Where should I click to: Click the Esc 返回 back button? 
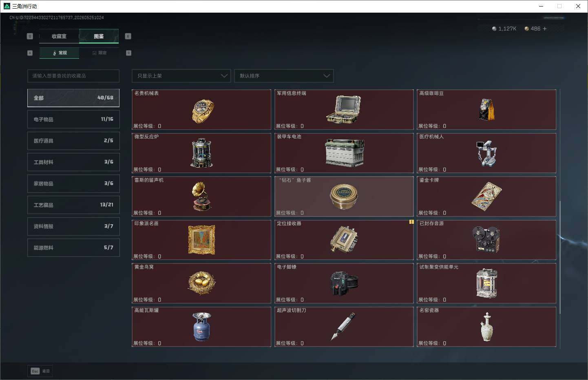click(40, 371)
